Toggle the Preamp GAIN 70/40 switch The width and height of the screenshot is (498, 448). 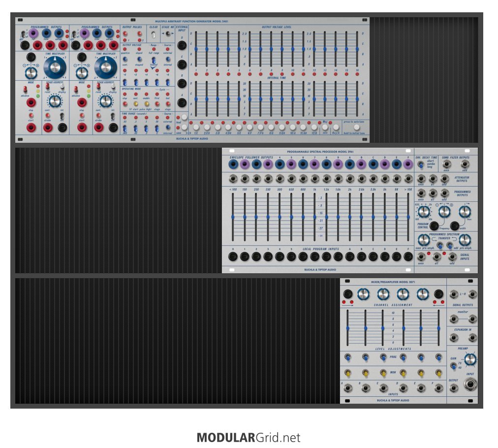454,366
